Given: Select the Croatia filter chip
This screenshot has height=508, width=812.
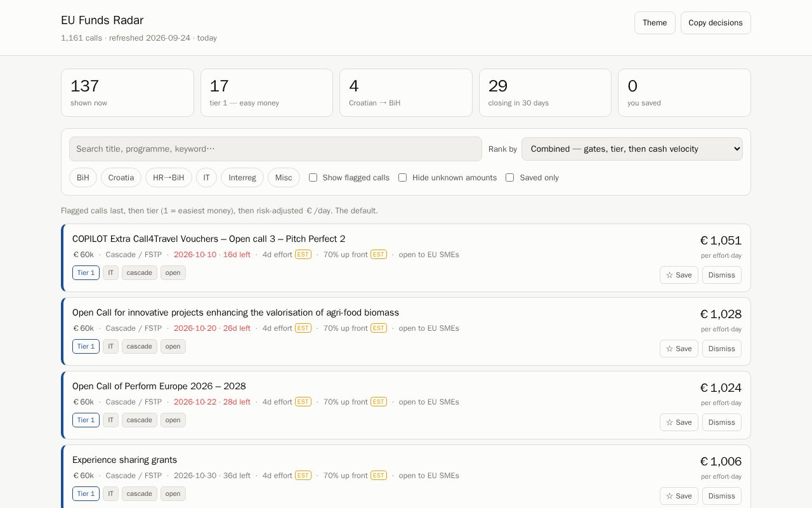Looking at the screenshot, I should pos(121,178).
